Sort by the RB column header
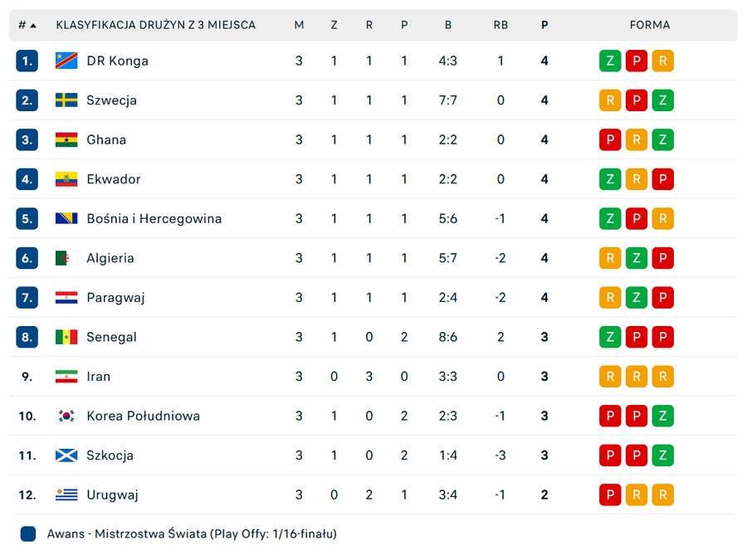Image resolution: width=747 pixels, height=560 pixels. (500, 25)
